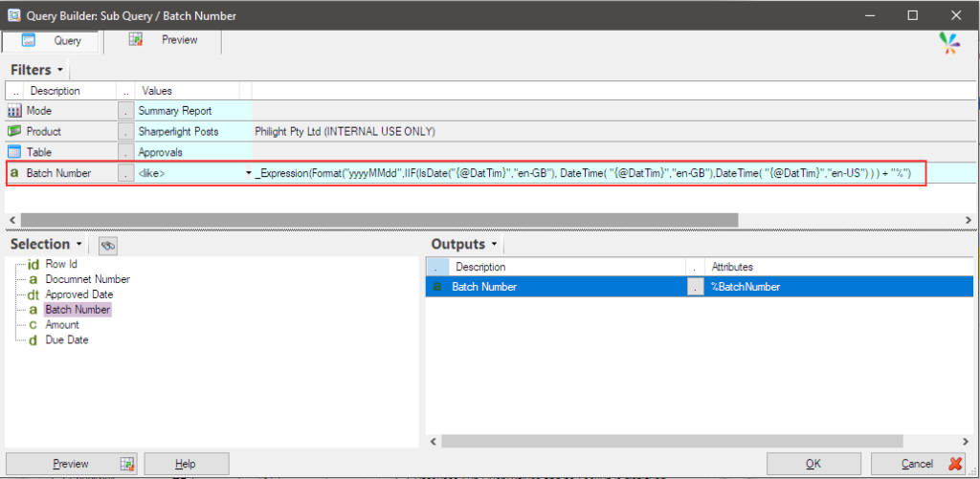Confirm with the OK button
This screenshot has width=980, height=479.
813,464
